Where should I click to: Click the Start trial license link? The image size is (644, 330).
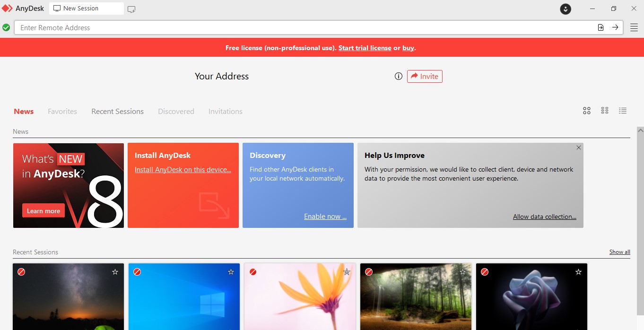click(x=365, y=48)
